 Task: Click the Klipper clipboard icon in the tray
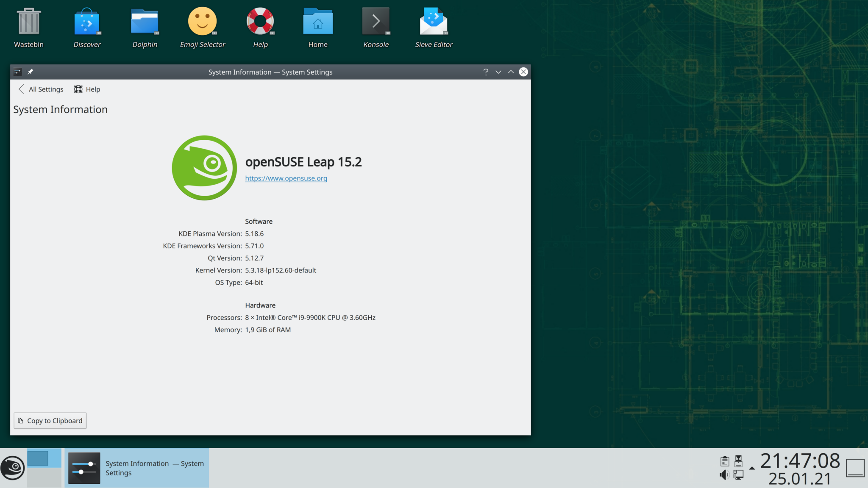point(725,461)
